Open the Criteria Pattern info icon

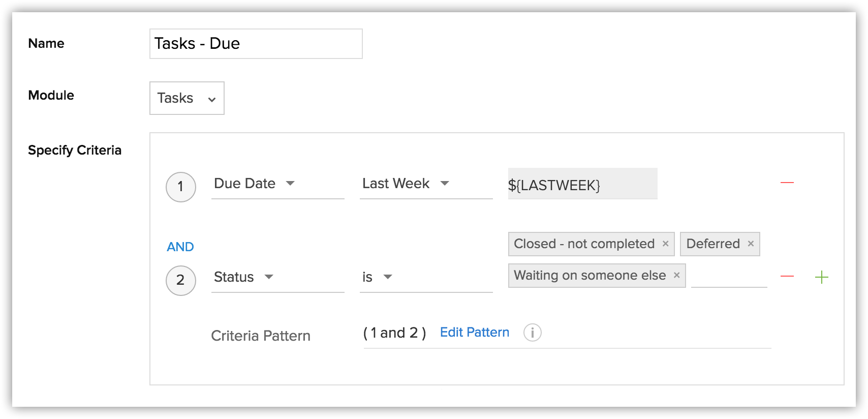532,333
